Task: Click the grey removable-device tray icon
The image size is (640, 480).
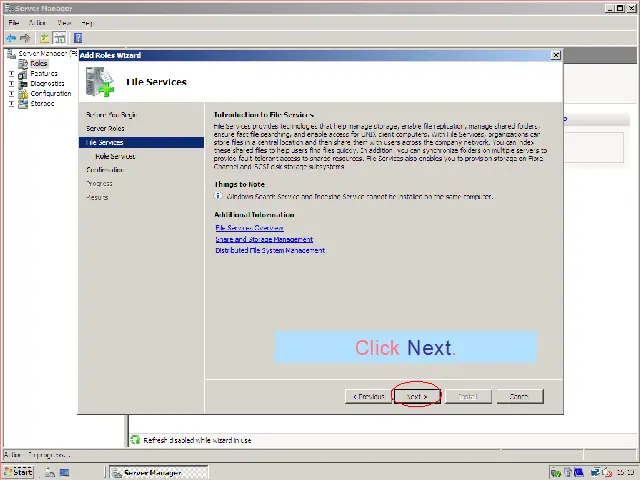Action: tap(568, 473)
